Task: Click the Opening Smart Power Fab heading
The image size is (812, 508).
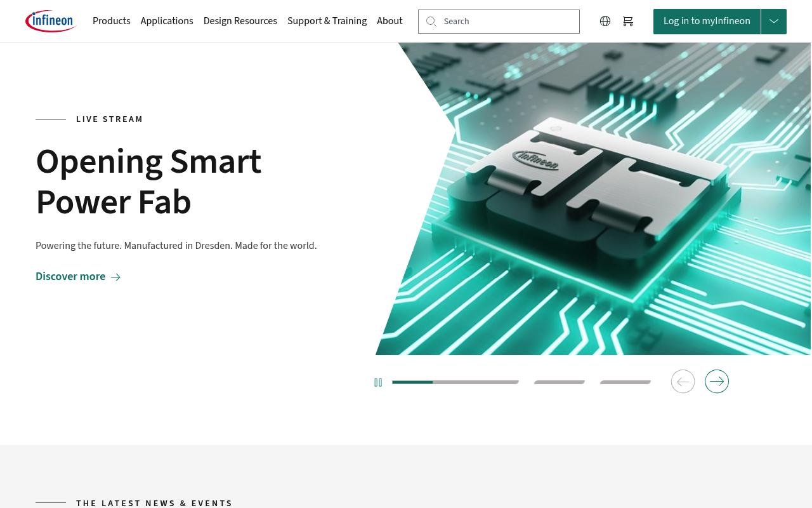Action: coord(148,182)
